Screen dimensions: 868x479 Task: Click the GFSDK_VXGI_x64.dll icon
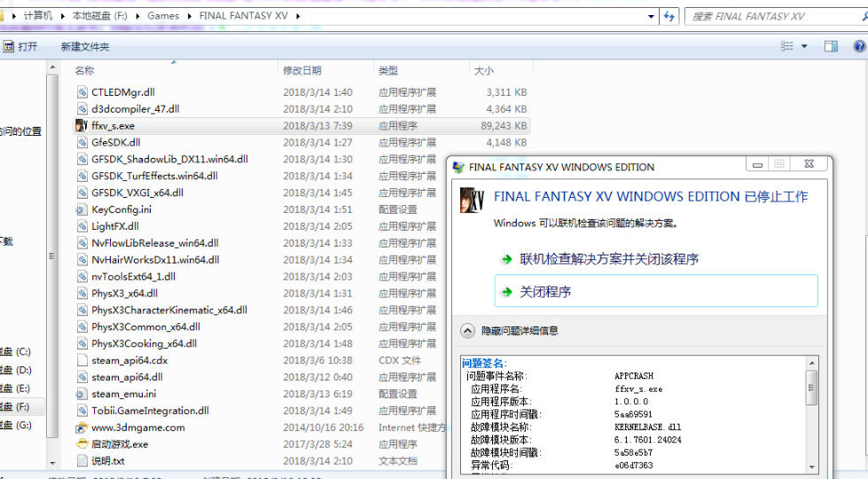pos(82,192)
